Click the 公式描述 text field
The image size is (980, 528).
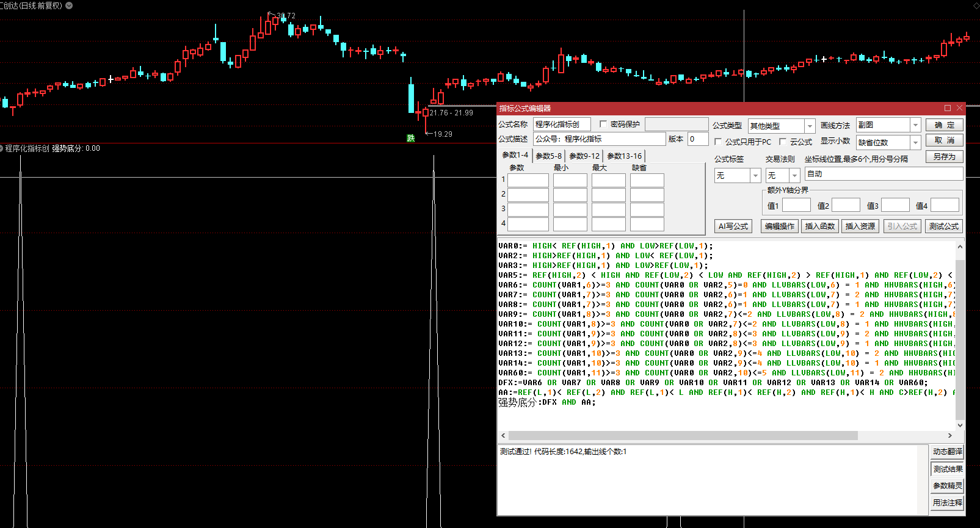coord(599,139)
